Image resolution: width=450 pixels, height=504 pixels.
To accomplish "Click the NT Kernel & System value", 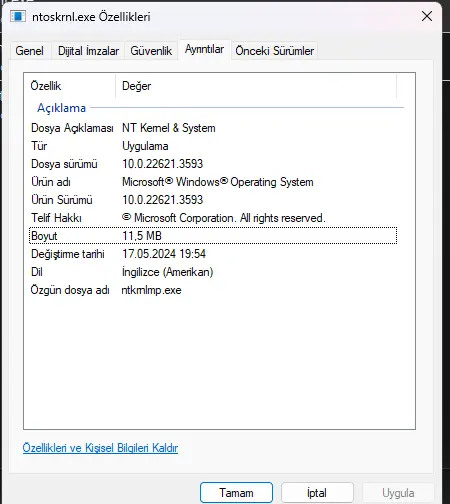I will (169, 128).
